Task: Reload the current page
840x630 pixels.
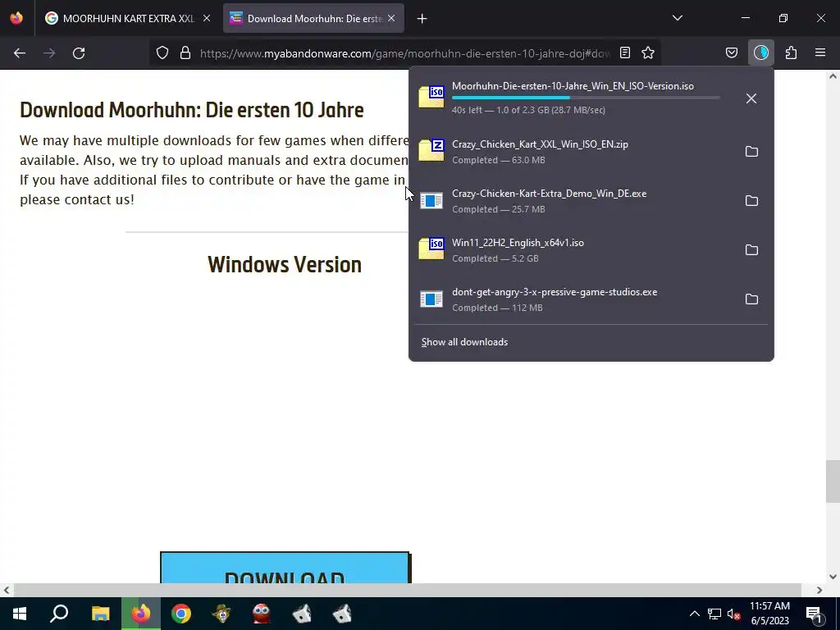Action: (79, 53)
